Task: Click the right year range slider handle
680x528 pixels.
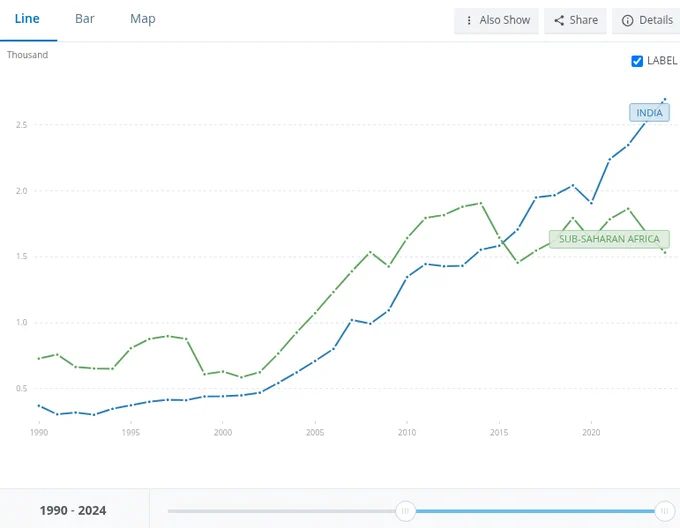Action: pos(664,511)
